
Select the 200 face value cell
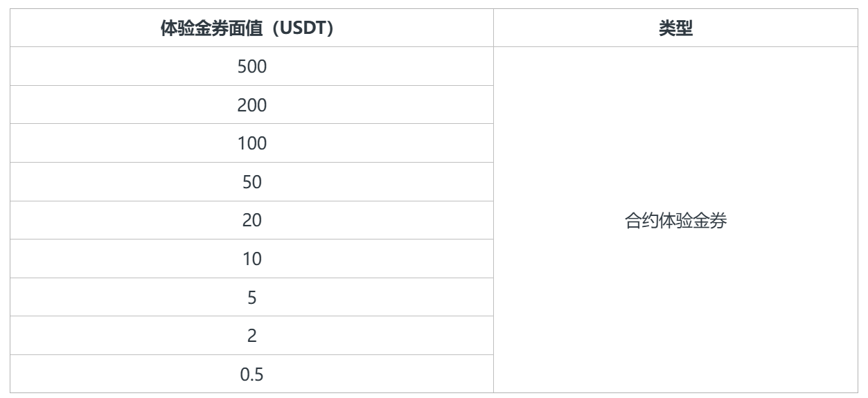point(251,105)
